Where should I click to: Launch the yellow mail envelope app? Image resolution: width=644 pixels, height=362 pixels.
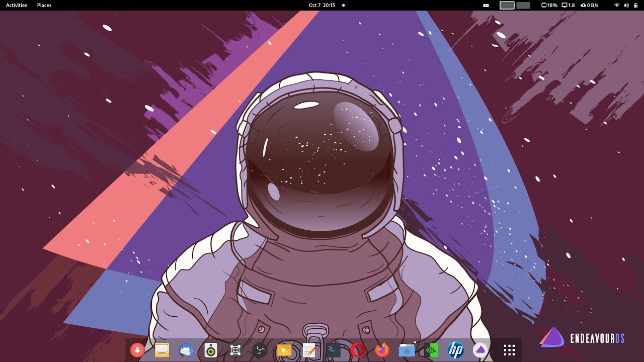click(x=162, y=350)
